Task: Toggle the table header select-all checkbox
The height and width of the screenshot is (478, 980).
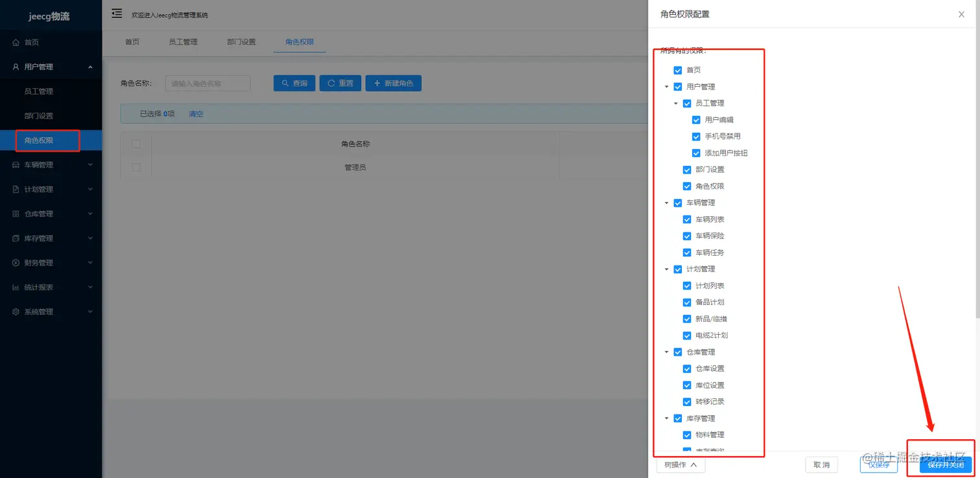Action: pos(136,144)
